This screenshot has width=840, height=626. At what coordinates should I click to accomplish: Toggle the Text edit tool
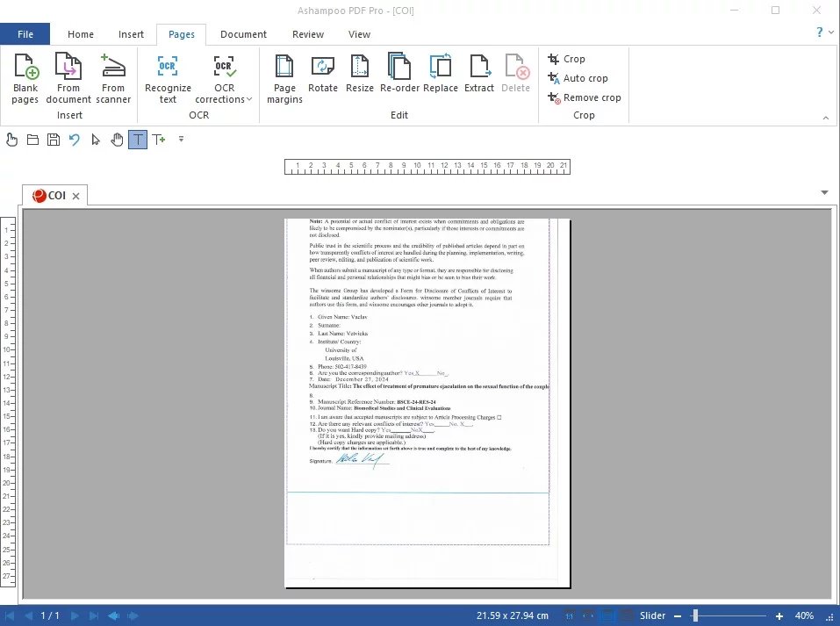click(x=138, y=140)
